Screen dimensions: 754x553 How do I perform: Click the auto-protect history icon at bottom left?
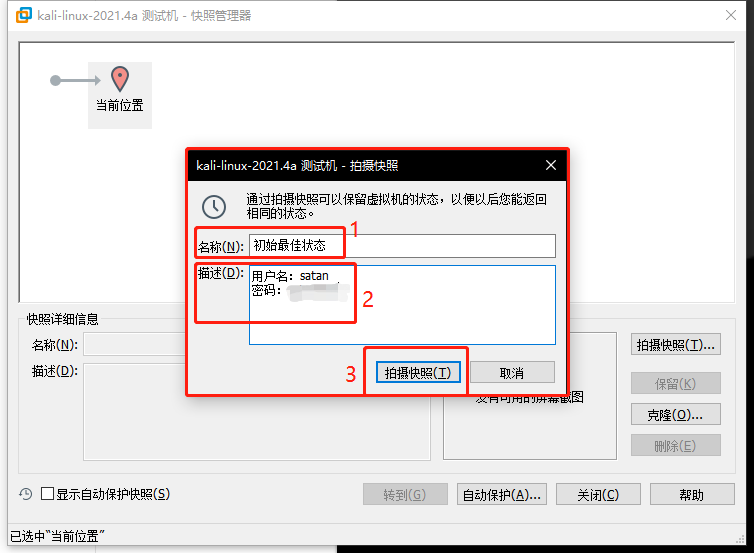click(26, 494)
